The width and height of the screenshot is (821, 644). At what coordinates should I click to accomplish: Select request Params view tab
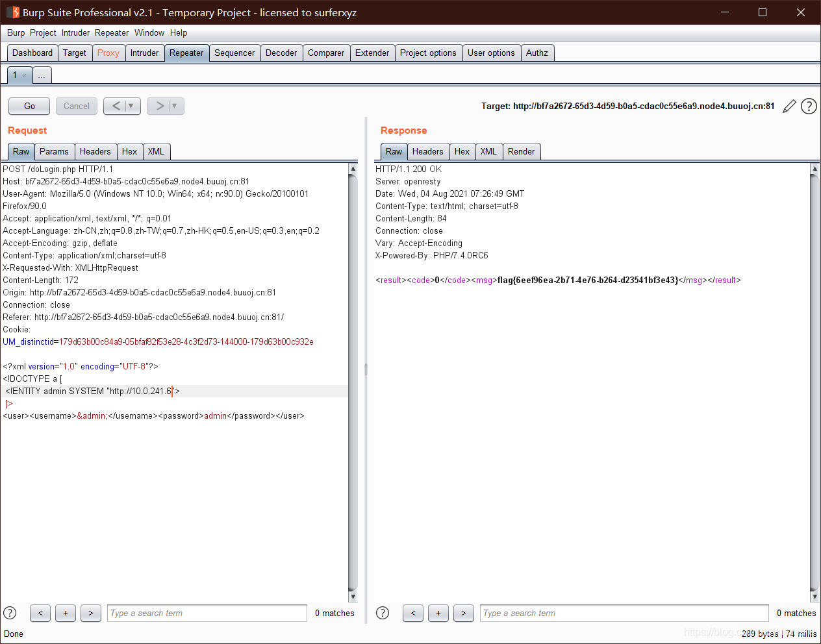[x=54, y=151]
